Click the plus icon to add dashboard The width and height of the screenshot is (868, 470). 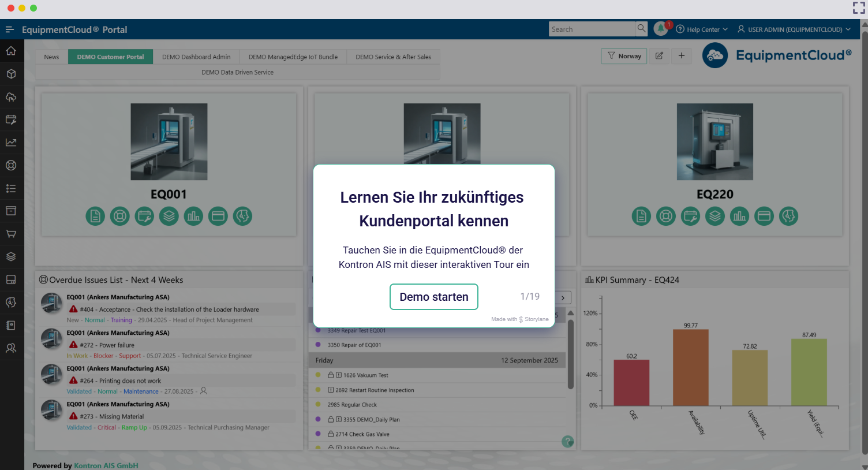682,56
